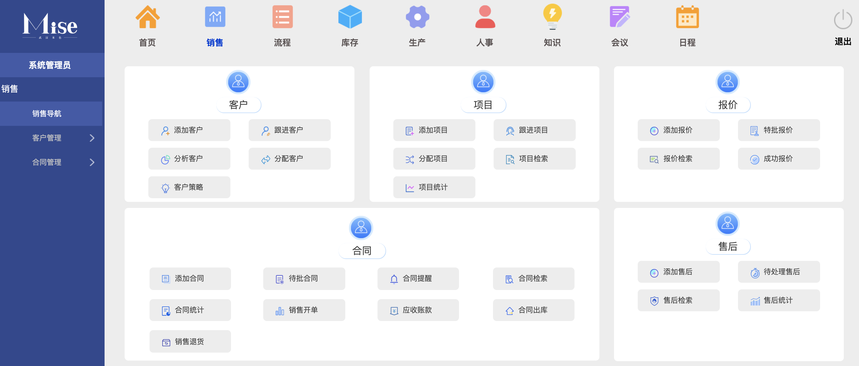
Task: Open the 跟进项目 button
Action: point(535,130)
